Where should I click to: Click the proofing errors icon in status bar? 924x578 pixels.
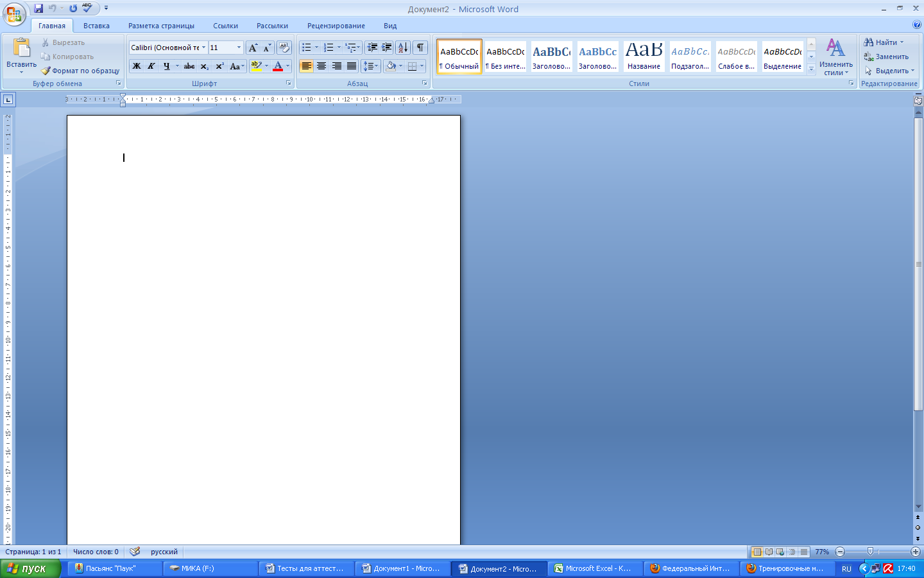tap(135, 552)
